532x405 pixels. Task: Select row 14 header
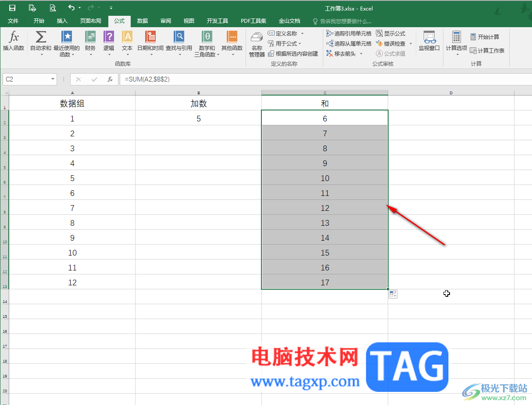(4, 297)
